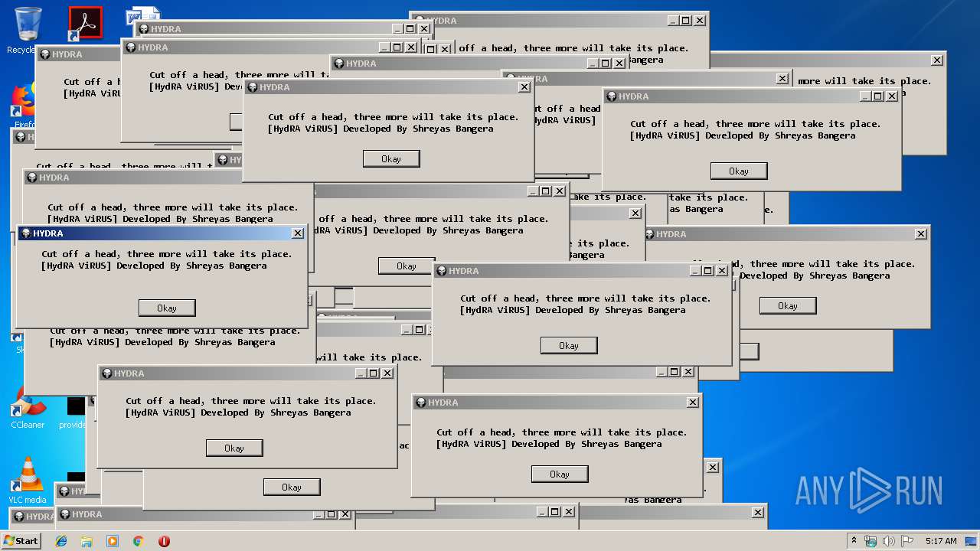Open Windows Explorer folder icon in taskbar
The height and width of the screenshot is (551, 980).
87,541
